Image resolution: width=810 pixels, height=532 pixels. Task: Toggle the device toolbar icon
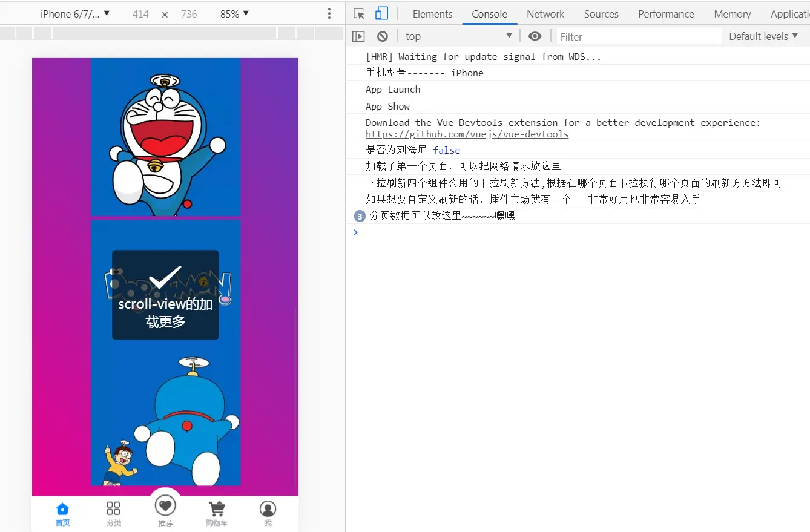[381, 13]
